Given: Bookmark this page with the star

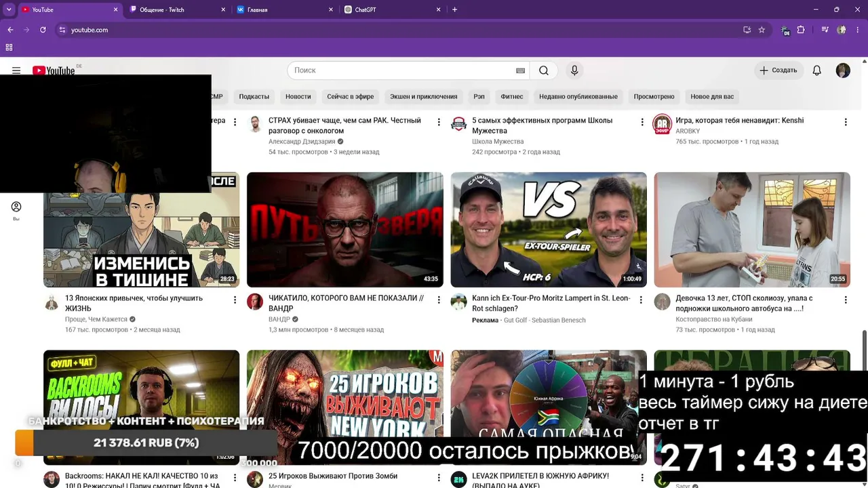Looking at the screenshot, I should (x=762, y=30).
